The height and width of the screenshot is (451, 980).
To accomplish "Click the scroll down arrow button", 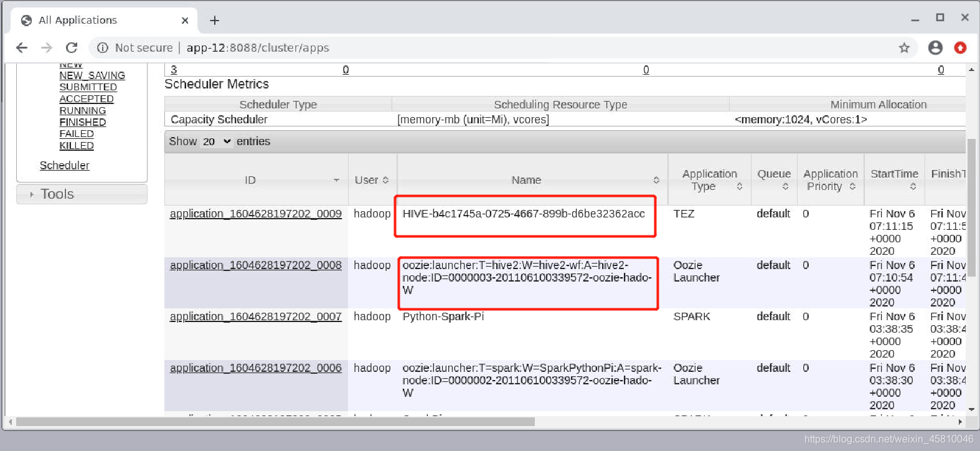I will pos(971,409).
